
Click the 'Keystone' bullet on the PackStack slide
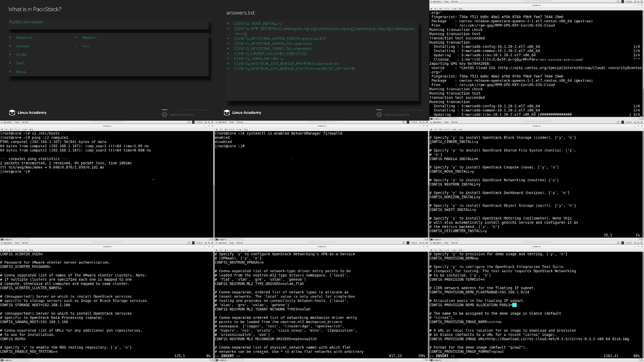tap(24, 38)
